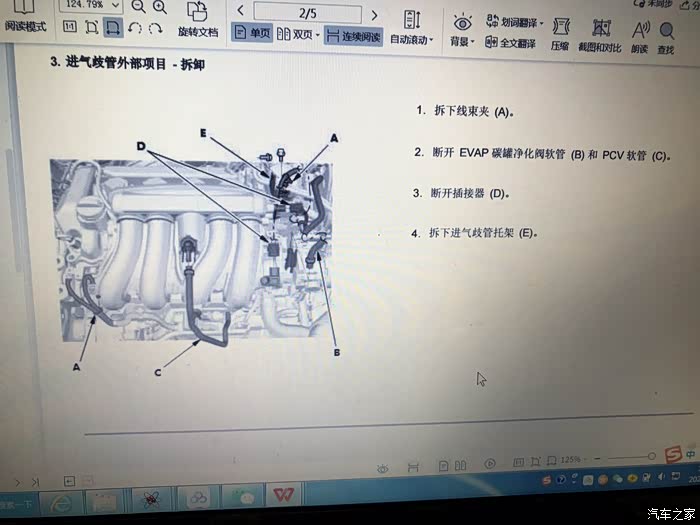Open reading mode (阅读模式)
700x525 pixels.
(x=25, y=17)
